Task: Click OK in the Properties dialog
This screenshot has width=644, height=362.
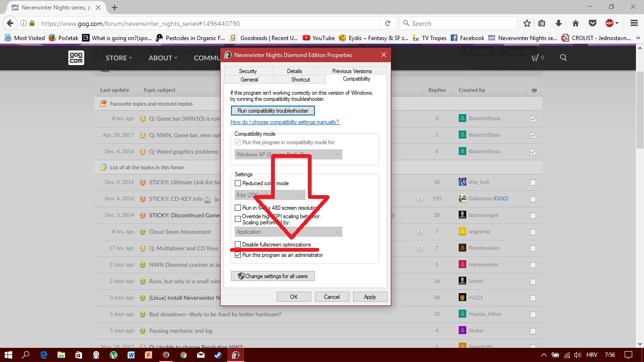Action: 294,297
